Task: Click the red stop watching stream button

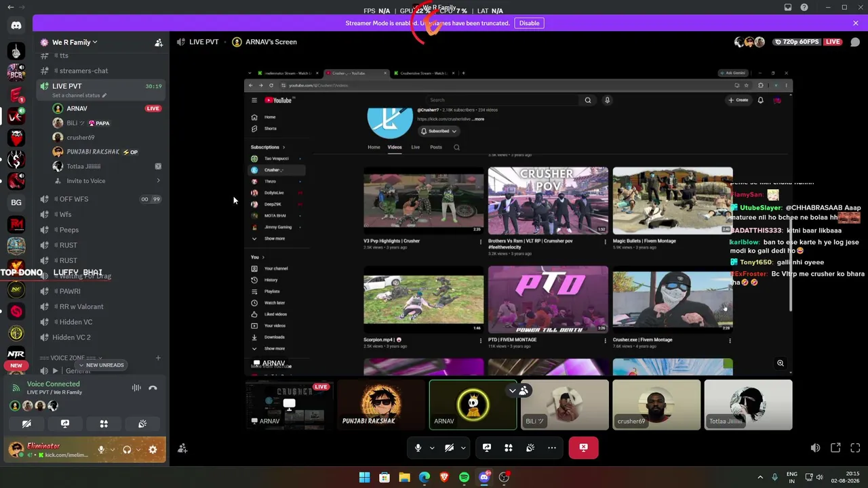Action: pyautogui.click(x=583, y=447)
